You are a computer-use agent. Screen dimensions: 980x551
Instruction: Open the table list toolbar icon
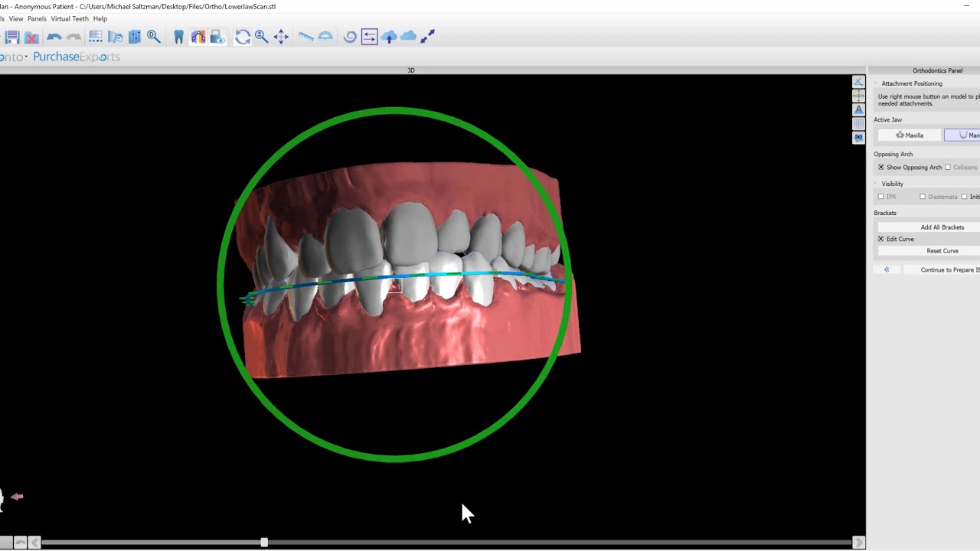click(x=96, y=37)
